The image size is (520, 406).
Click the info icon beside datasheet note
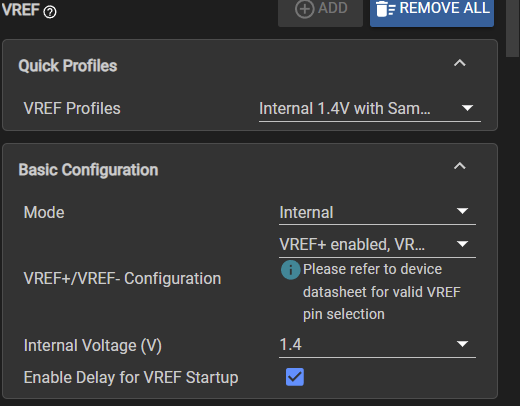[x=290, y=270]
